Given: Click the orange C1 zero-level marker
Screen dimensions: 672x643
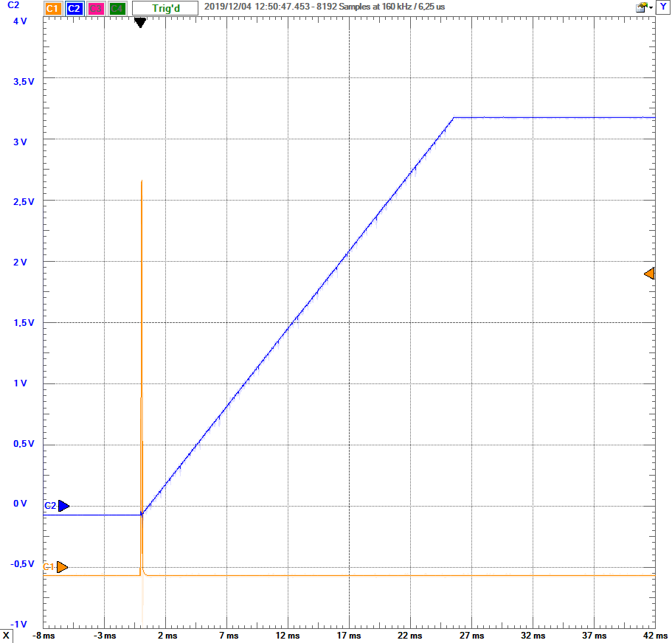Looking at the screenshot, I should (x=63, y=567).
